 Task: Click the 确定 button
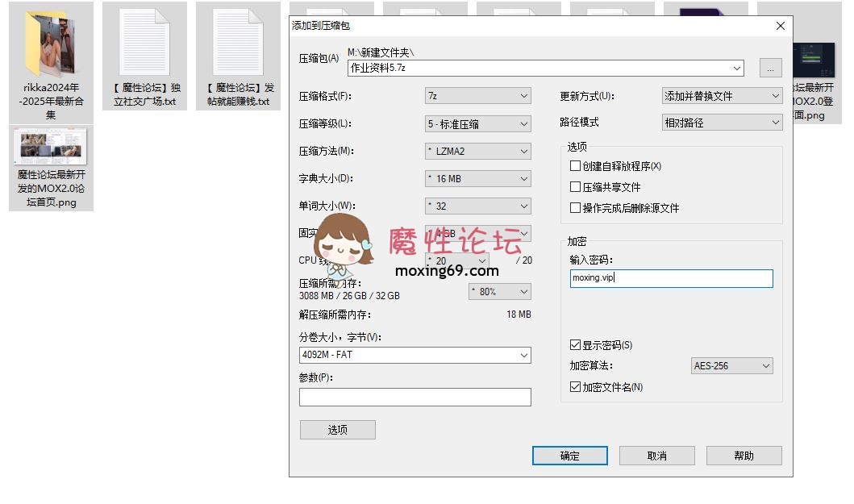(569, 455)
